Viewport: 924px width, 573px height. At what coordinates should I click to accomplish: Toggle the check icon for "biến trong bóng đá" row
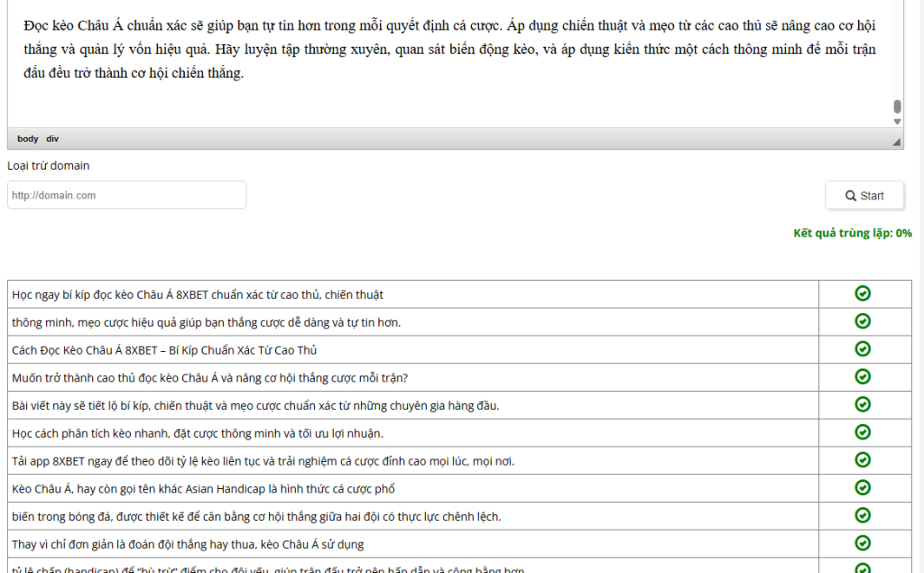[864, 515]
